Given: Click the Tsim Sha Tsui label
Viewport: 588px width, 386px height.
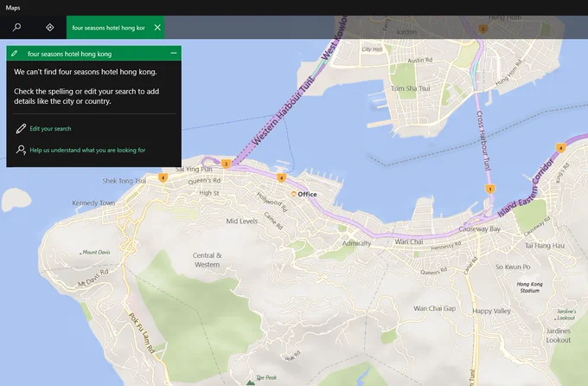Looking at the screenshot, I should coord(410,88).
